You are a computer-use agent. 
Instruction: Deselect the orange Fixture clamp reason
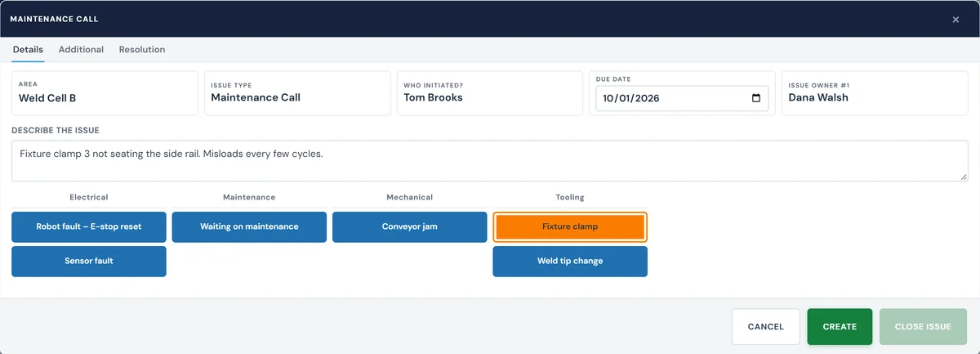[570, 227]
